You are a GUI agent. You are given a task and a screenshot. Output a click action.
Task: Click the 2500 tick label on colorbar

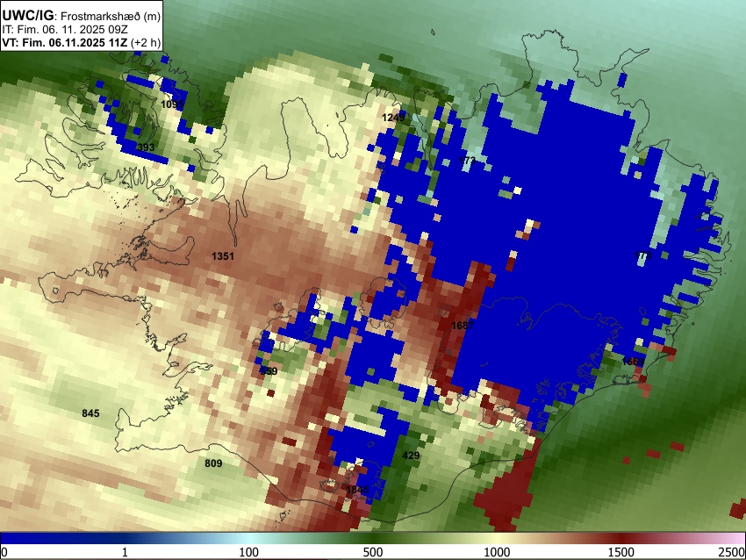tap(733, 552)
